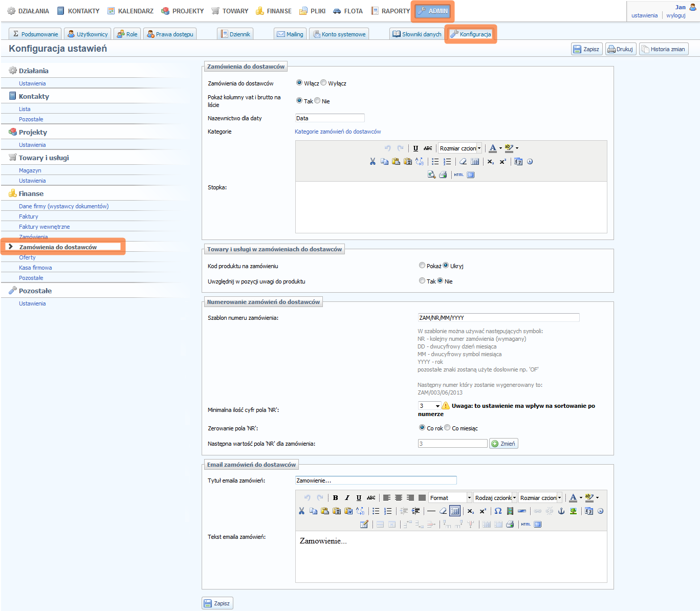Click scissors cut icon in footer editor
This screenshot has height=611, width=700.
coord(373,162)
